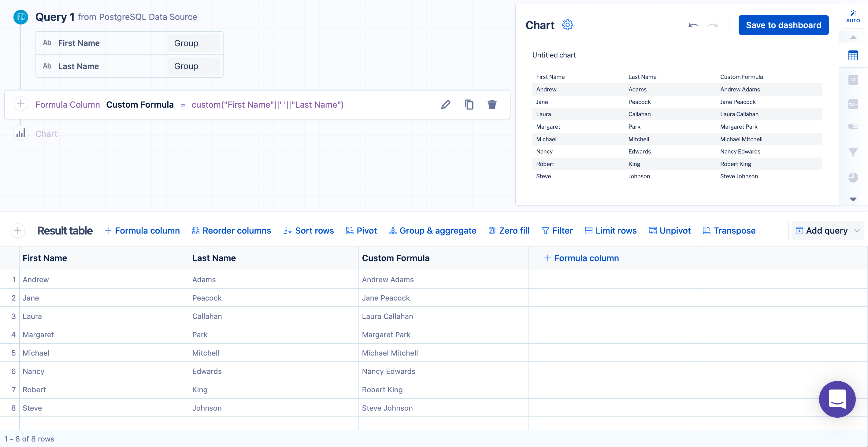Expand the Add query dropdown arrow

(x=857, y=231)
